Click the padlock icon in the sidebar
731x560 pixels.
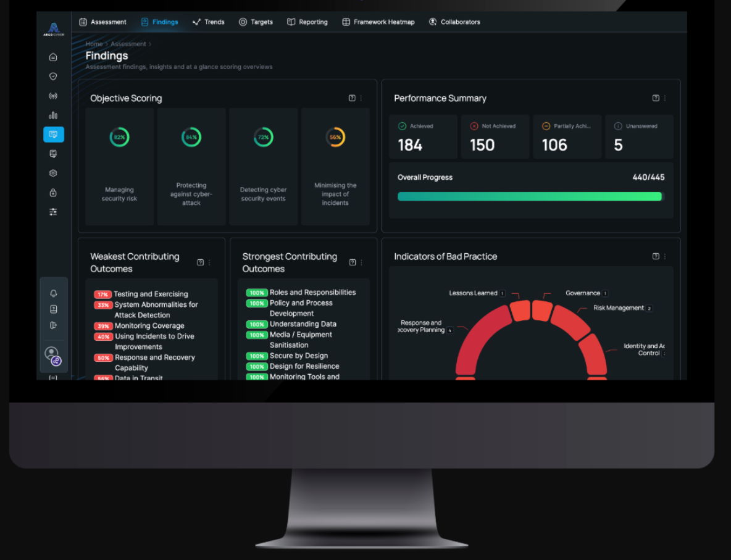tap(53, 193)
